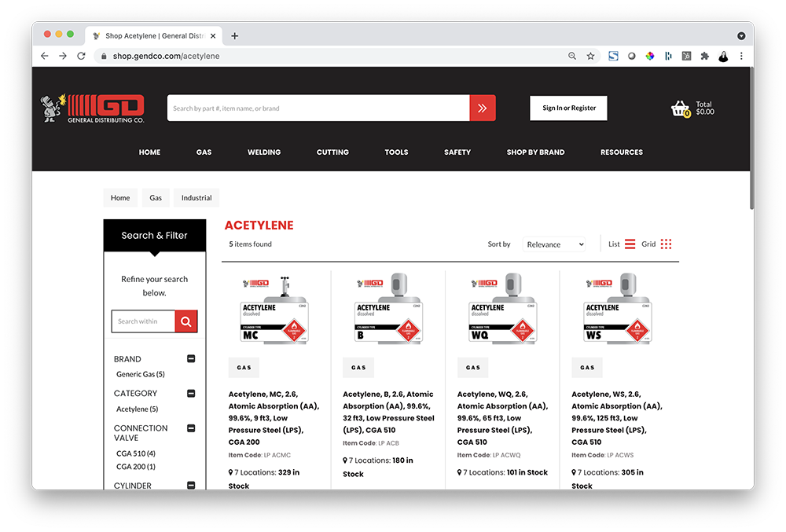Click the red search submit arrow button

point(482,108)
